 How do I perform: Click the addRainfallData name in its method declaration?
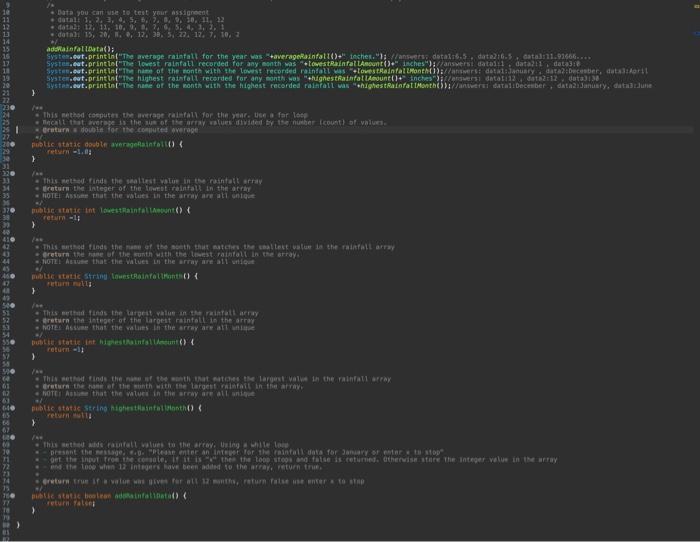point(143,496)
